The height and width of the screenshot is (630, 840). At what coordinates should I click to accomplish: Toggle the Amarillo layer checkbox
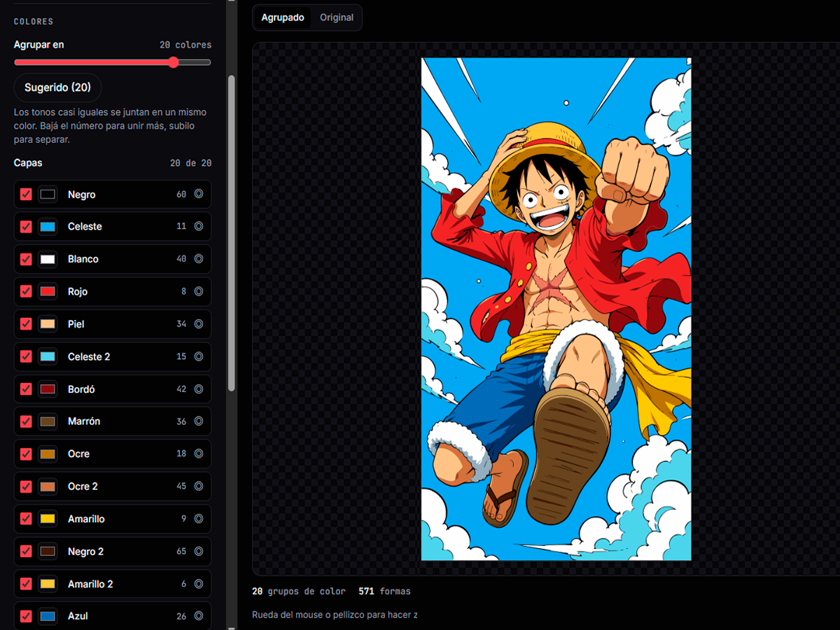click(x=26, y=519)
